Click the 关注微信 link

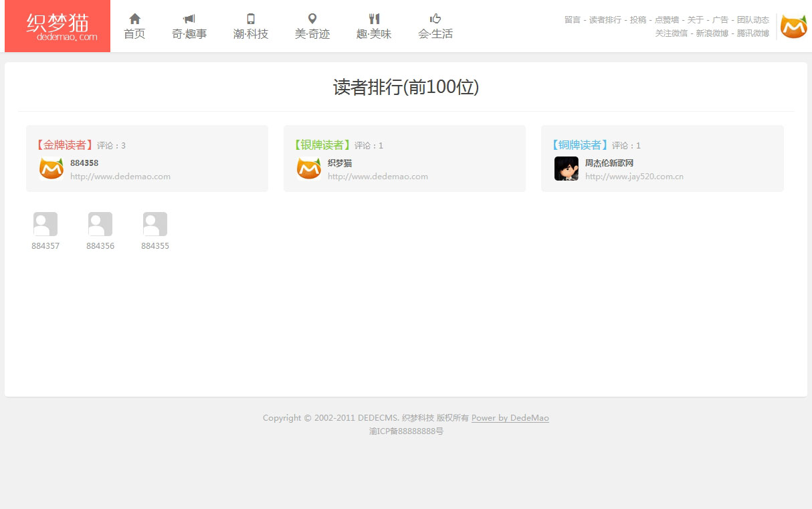pos(671,33)
